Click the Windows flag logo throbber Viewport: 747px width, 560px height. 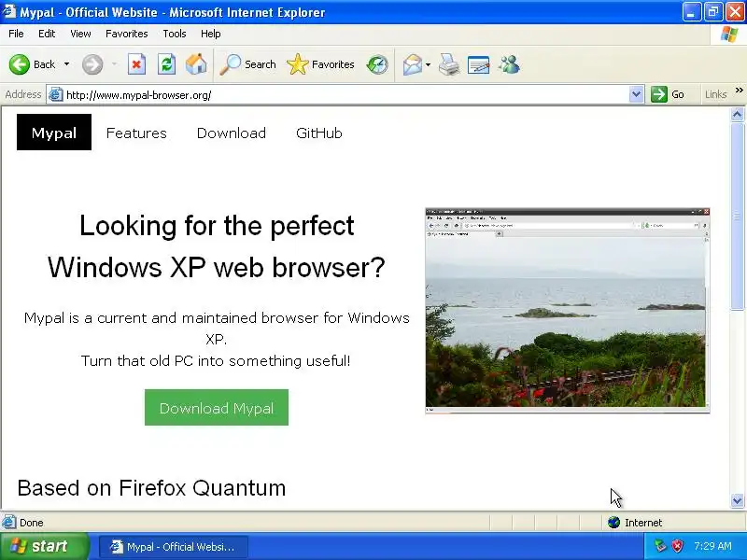729,34
